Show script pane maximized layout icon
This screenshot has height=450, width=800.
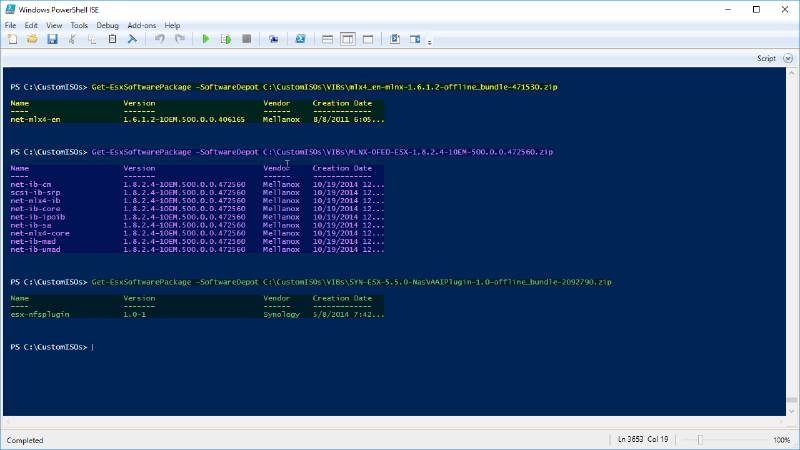click(x=368, y=39)
